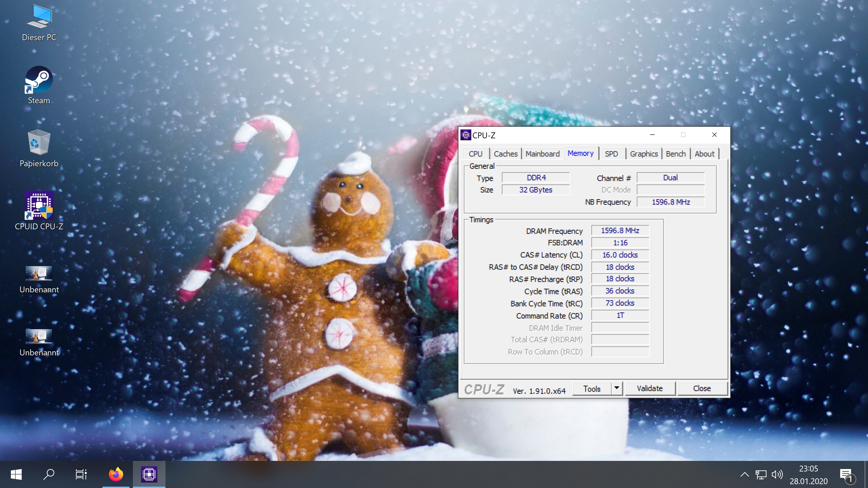
Task: Expand the Tools dropdown arrow
Action: [616, 388]
